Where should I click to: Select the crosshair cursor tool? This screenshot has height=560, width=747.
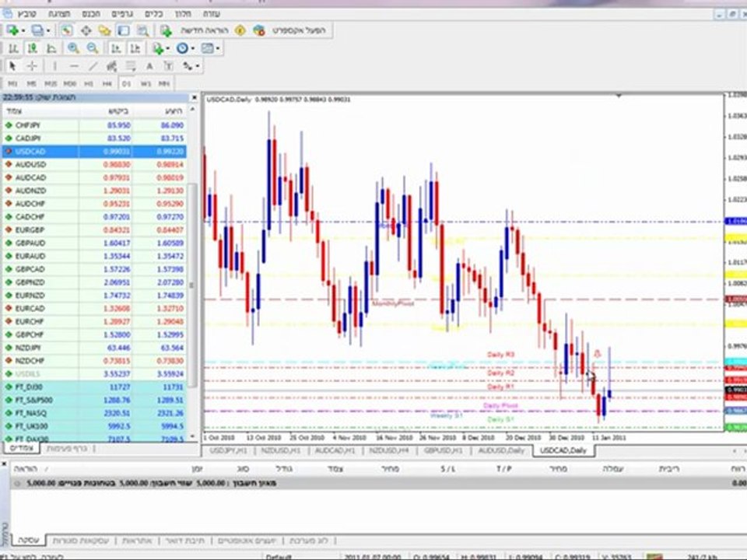pyautogui.click(x=32, y=66)
